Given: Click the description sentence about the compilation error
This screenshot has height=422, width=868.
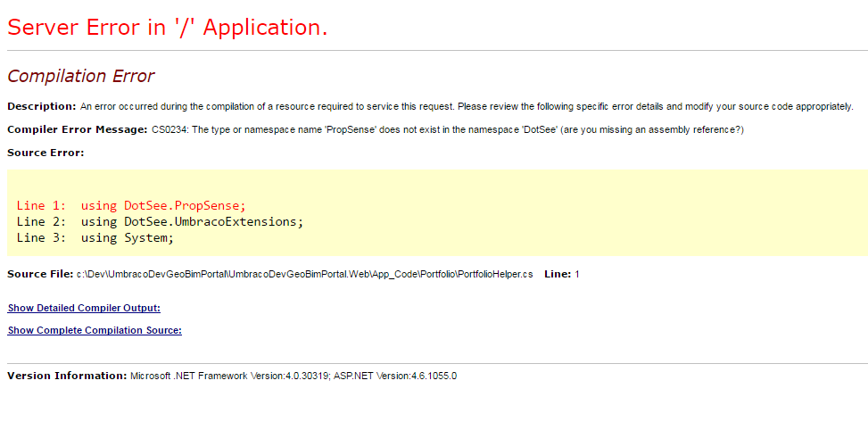Looking at the screenshot, I should click(x=467, y=106).
